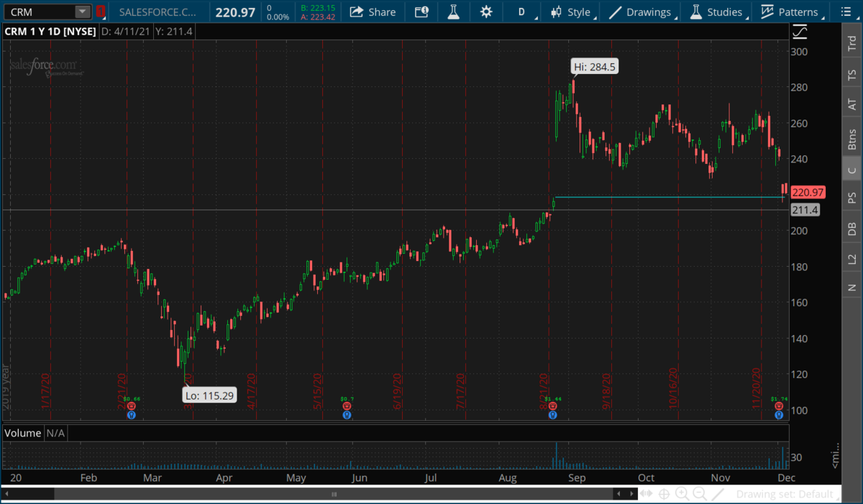Click the December earnings marker $1.74

coord(779,407)
